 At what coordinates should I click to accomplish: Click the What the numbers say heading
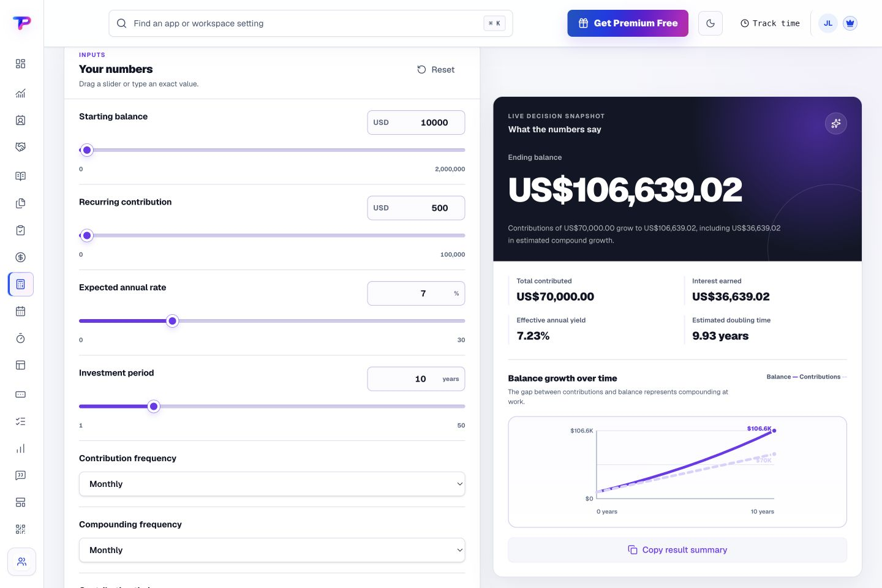554,129
